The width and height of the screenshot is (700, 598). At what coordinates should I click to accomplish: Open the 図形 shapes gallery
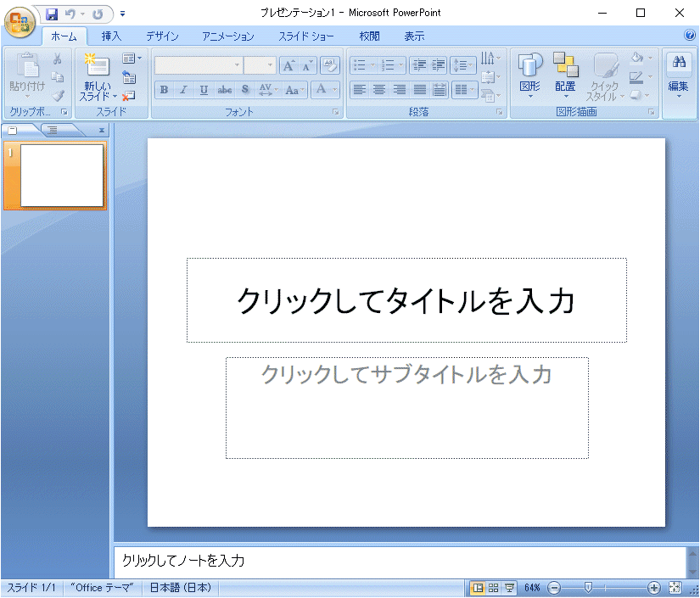530,75
